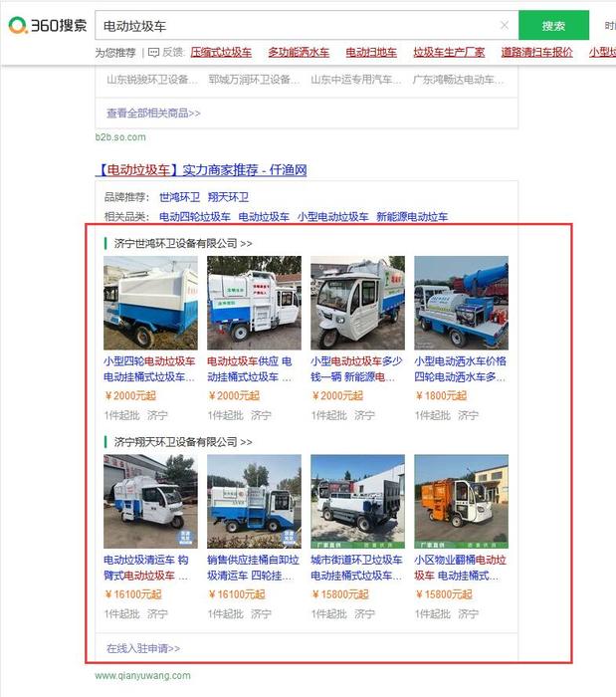The height and width of the screenshot is (697, 616).
Task: Expand 济宁翔天环卫设备有限公司 >> company header
Action: click(183, 442)
